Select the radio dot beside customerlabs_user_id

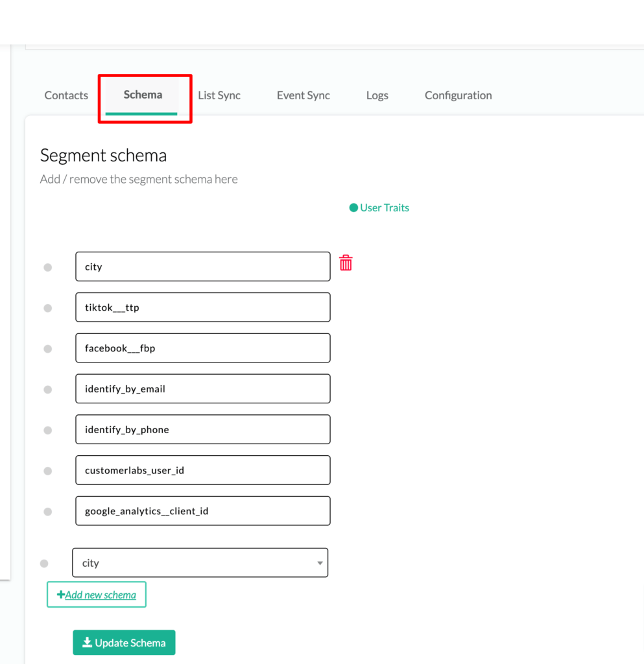pyautogui.click(x=48, y=471)
